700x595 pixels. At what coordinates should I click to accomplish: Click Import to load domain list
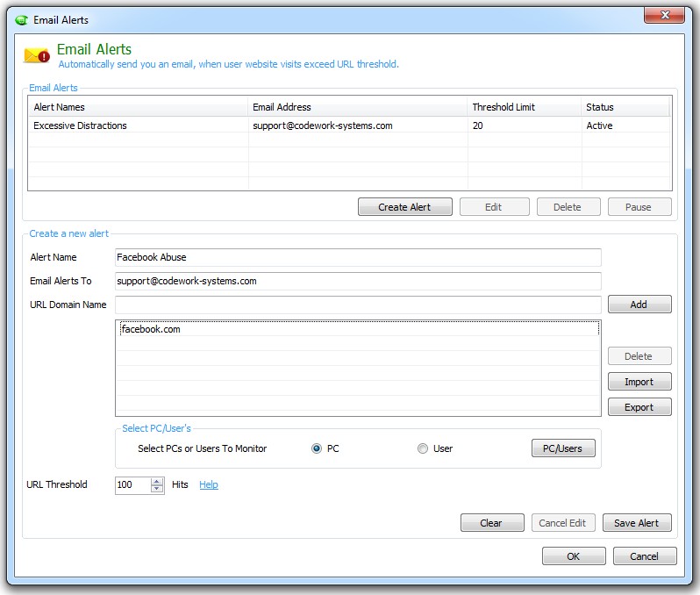(639, 382)
